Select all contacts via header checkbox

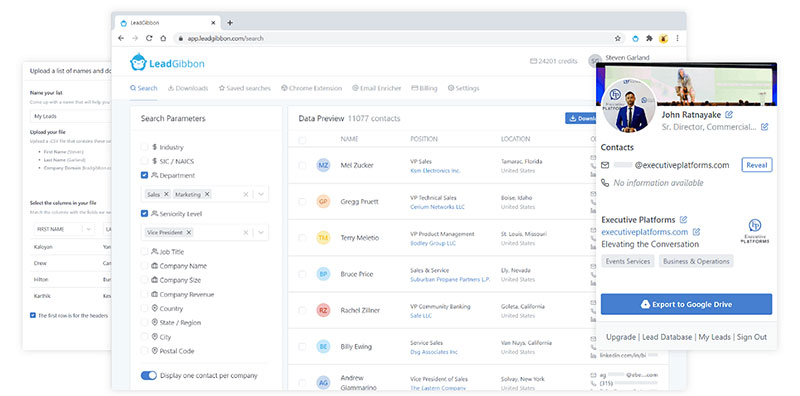[x=302, y=139]
